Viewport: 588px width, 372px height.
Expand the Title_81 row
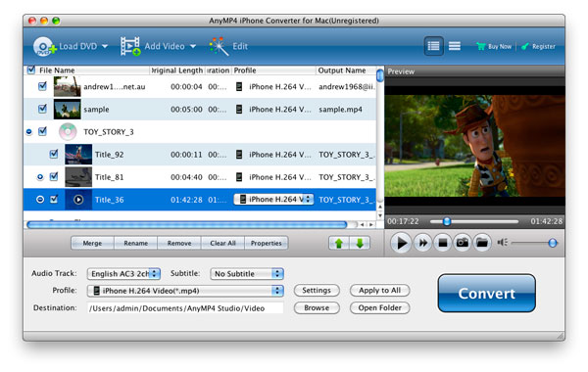click(x=40, y=177)
